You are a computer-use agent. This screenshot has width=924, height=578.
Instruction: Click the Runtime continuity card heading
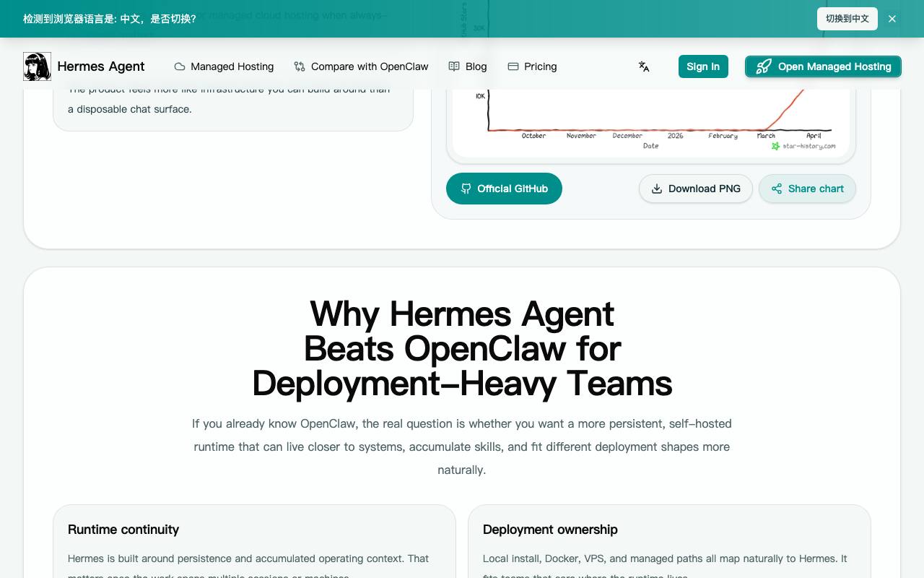[x=123, y=530]
